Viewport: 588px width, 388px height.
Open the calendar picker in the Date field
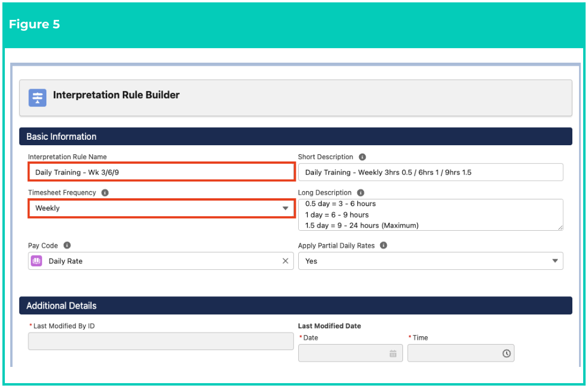393,354
